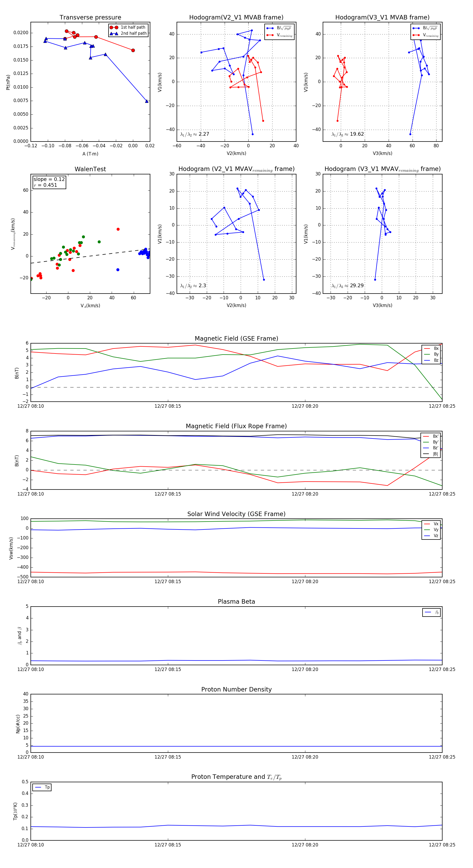Click the "WalenTest" plot title
Image resolution: width=473 pixels, height=868 pixels.
point(90,169)
